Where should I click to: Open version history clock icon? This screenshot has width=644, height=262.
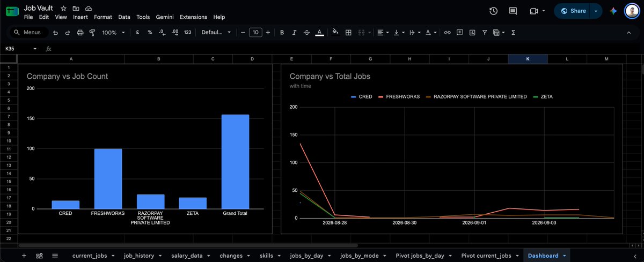point(494,11)
